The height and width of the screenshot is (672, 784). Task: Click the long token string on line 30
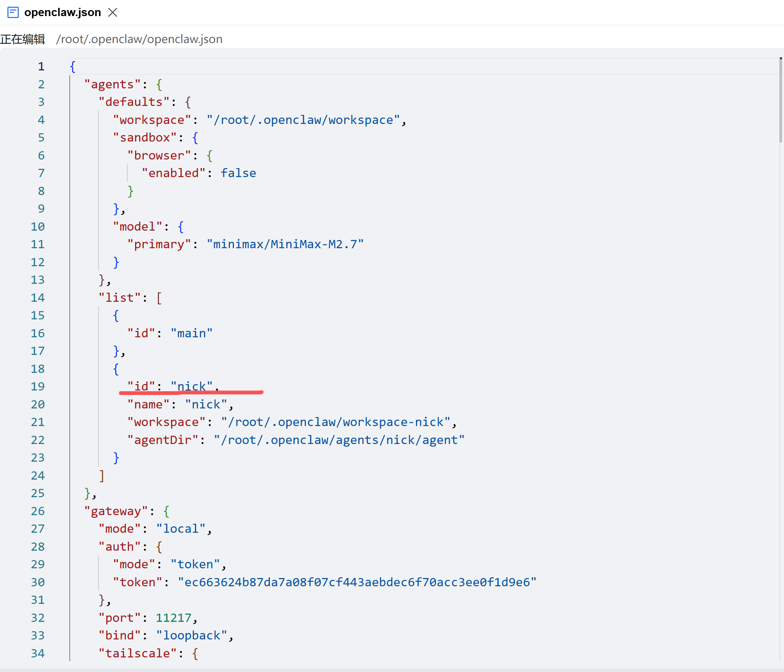tap(357, 582)
